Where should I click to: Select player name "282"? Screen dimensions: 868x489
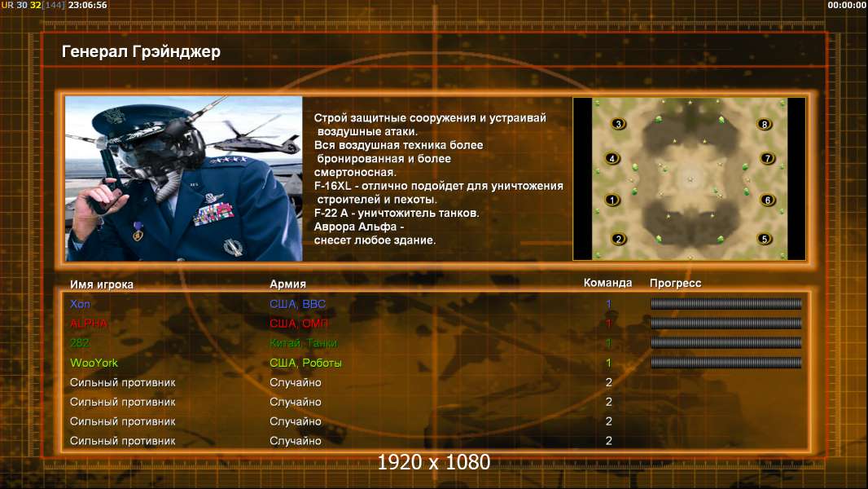80,343
